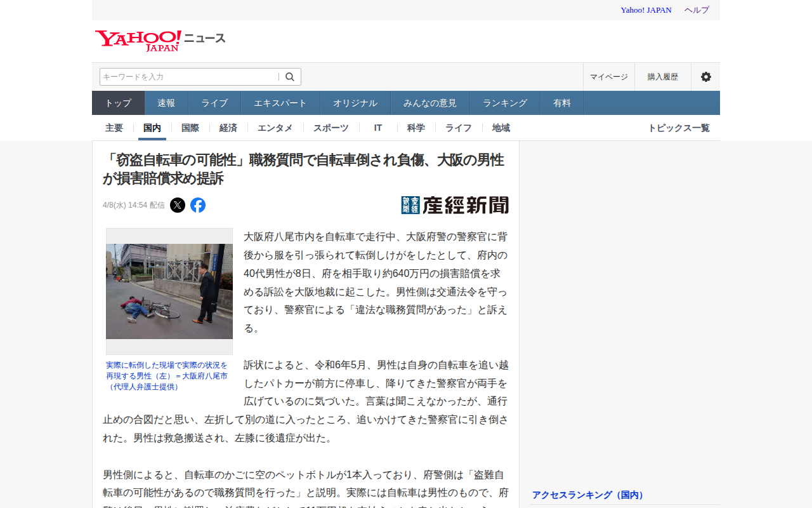
Task: Enlarge the article photo thumbnail
Action: point(169,291)
